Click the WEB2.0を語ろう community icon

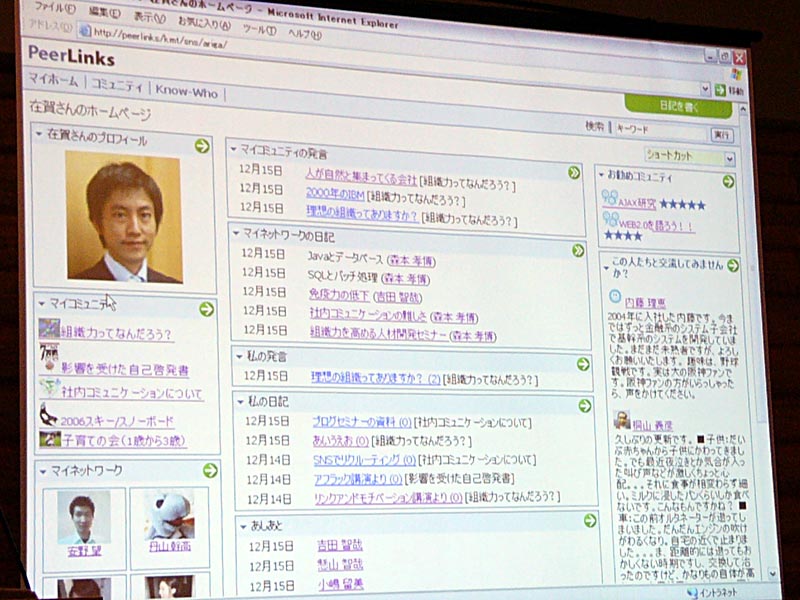[x=611, y=219]
